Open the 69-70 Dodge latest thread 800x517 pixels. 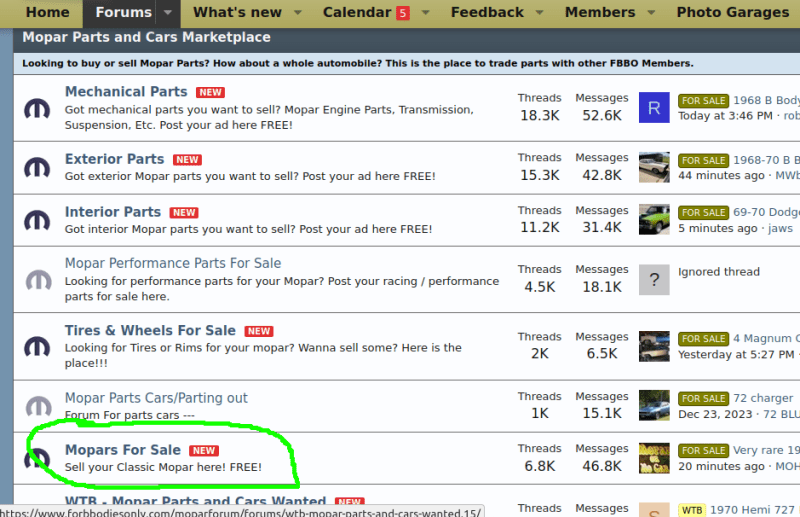click(766, 212)
